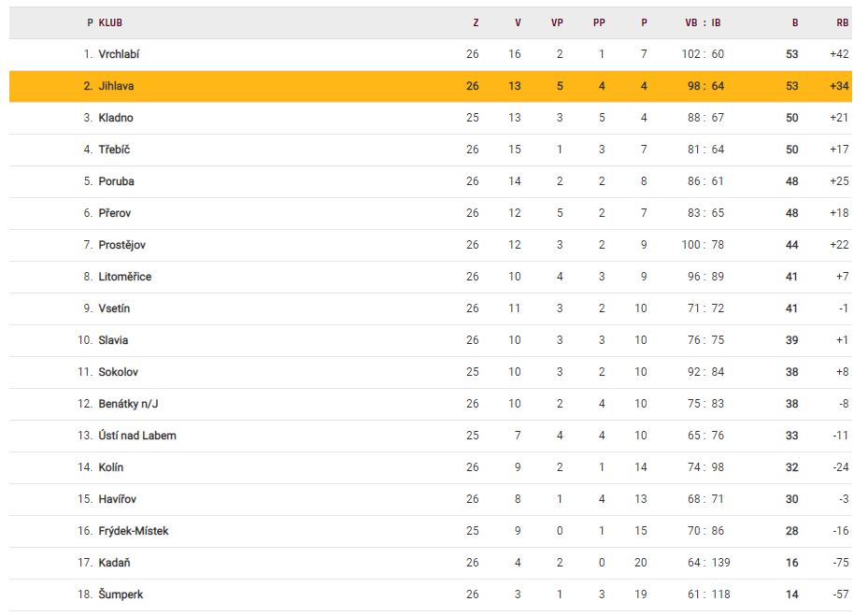Select Ústí nad Labem in the table
This screenshot has width=868, height=616.
coord(136,436)
